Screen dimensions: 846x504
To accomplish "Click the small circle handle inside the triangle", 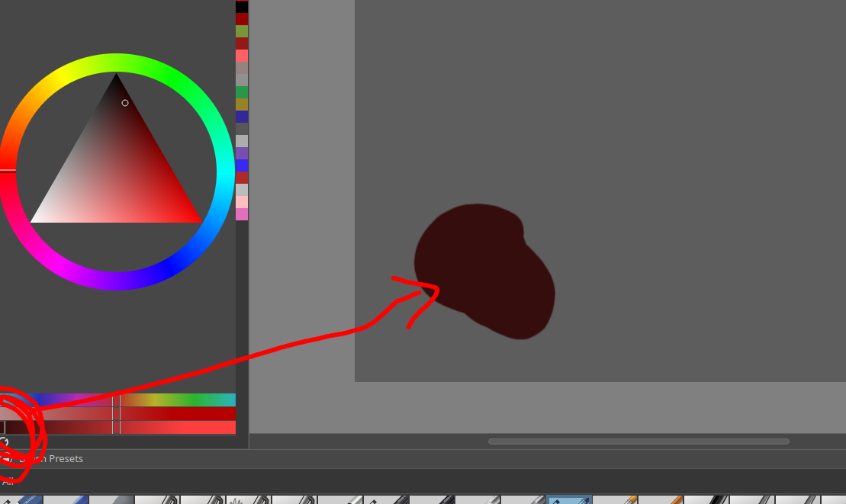I will tap(125, 103).
